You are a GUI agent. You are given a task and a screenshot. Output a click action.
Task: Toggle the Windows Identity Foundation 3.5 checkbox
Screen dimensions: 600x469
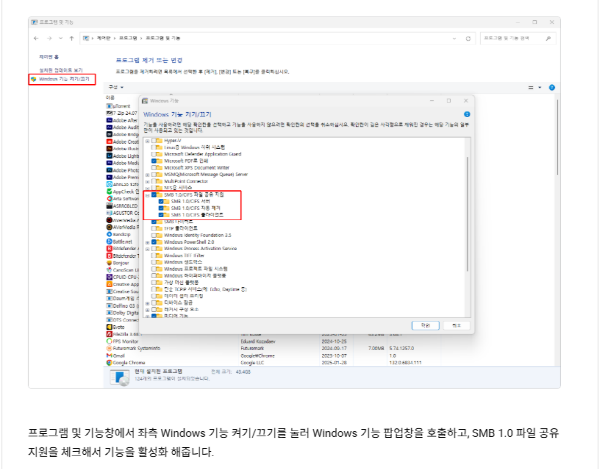coord(154,235)
